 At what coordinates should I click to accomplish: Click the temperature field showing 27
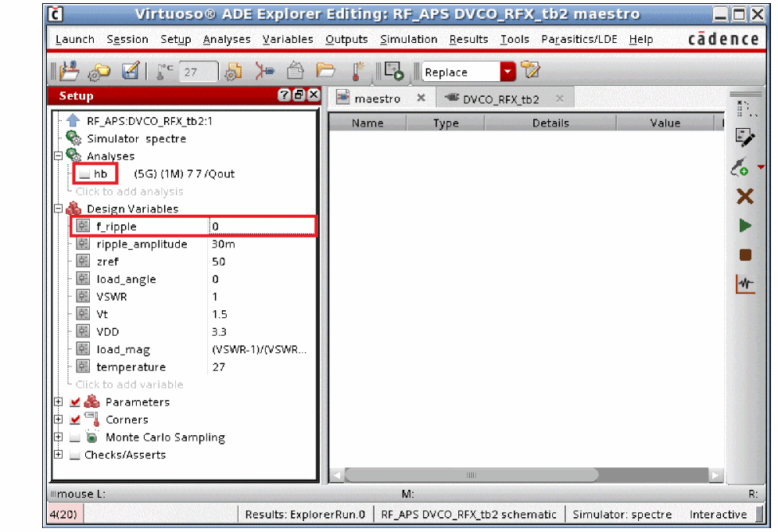198,72
